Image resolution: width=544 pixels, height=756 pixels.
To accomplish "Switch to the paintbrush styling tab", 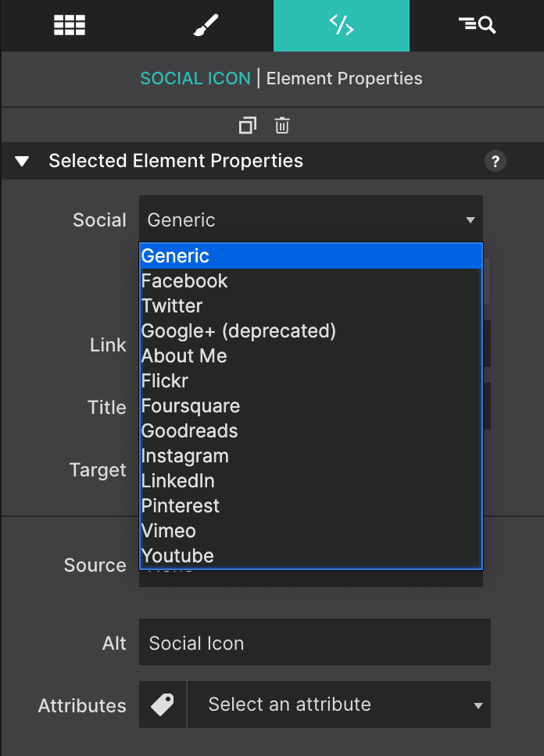I will click(x=205, y=25).
